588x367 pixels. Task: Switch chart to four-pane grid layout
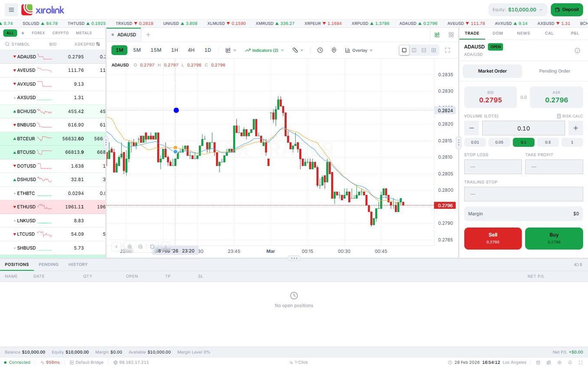click(433, 50)
